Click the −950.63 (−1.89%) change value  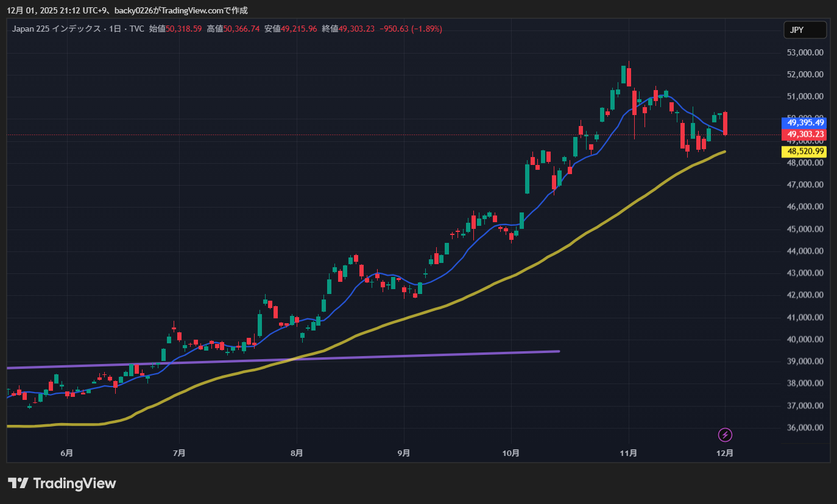411,29
